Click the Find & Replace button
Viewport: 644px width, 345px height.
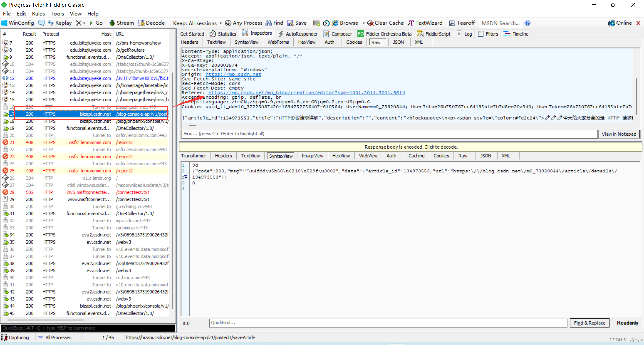pyautogui.click(x=589, y=323)
